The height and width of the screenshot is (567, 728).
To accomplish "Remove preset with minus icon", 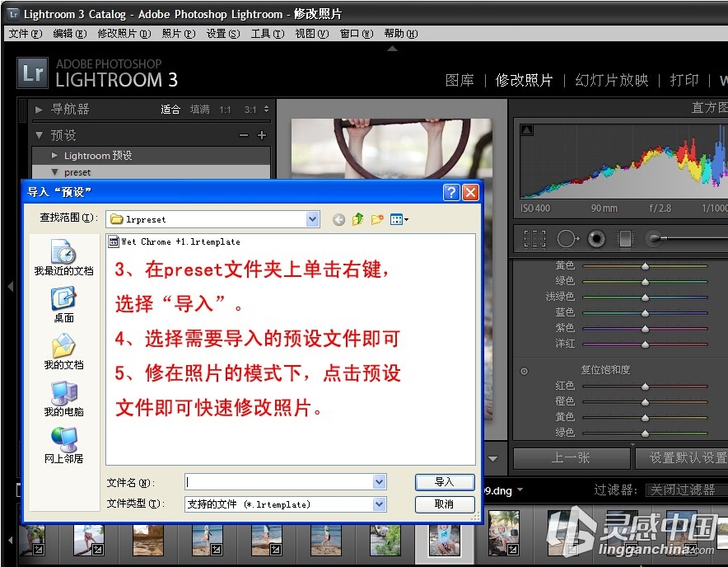I will pyautogui.click(x=244, y=135).
